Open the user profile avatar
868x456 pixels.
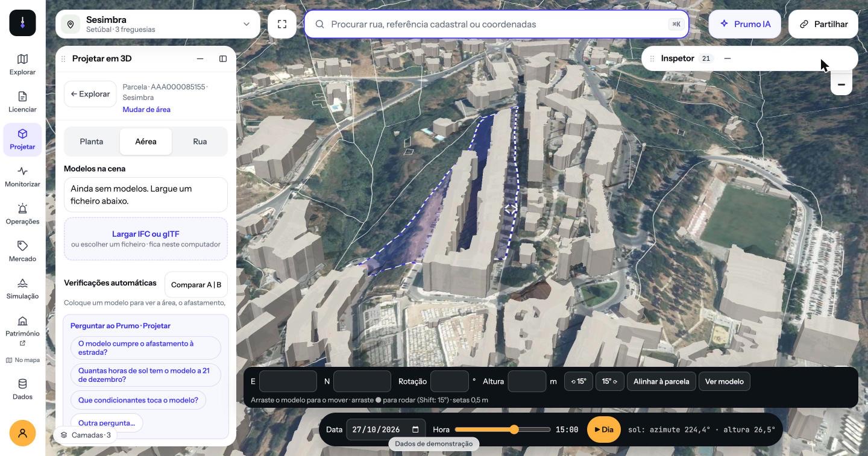(22, 433)
